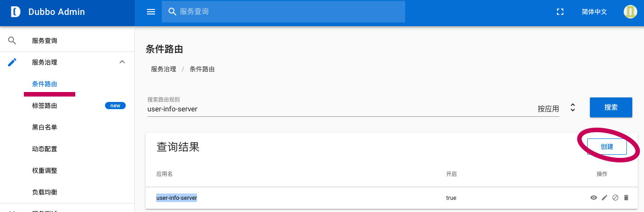Open 服务查询 in the sidebar

[x=45, y=41]
